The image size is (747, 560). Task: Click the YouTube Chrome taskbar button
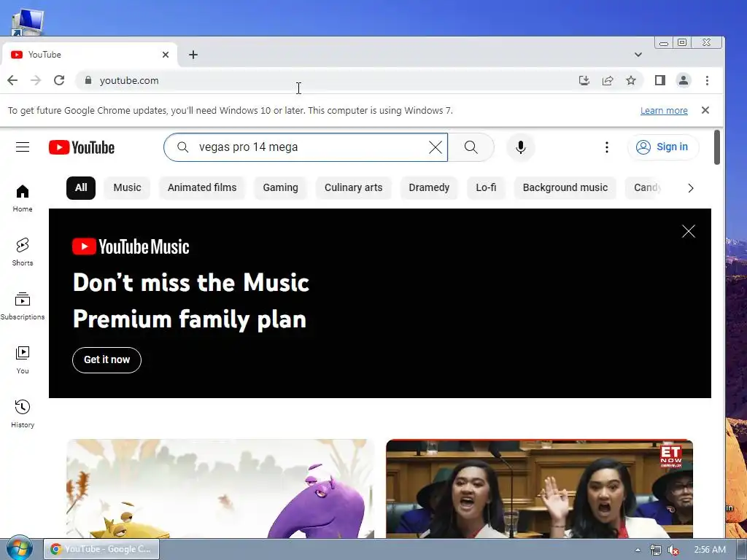101,549
